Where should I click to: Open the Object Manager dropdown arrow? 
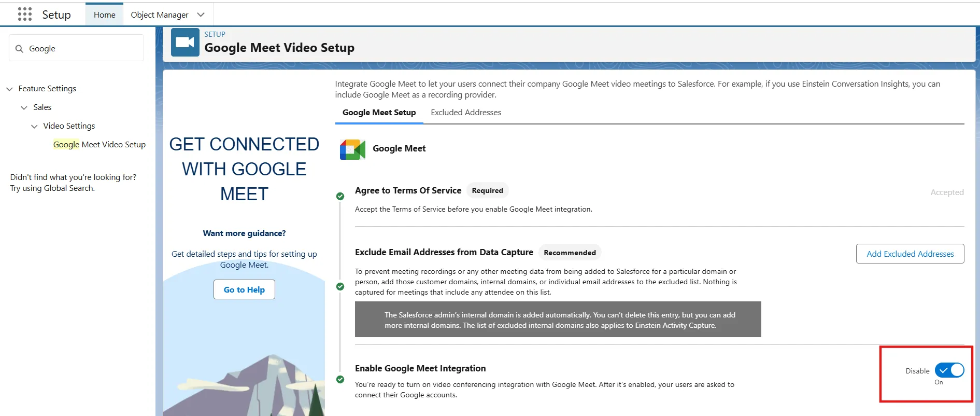pyautogui.click(x=201, y=15)
